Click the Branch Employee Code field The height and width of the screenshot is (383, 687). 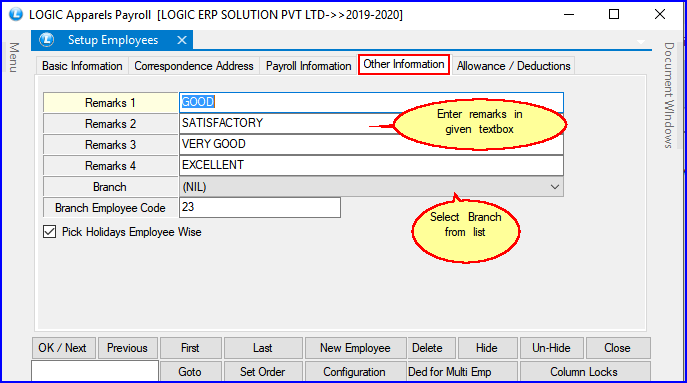pyautogui.click(x=260, y=207)
